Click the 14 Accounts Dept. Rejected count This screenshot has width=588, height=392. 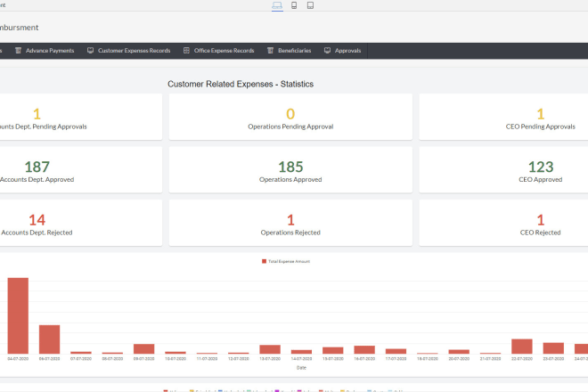point(37,220)
